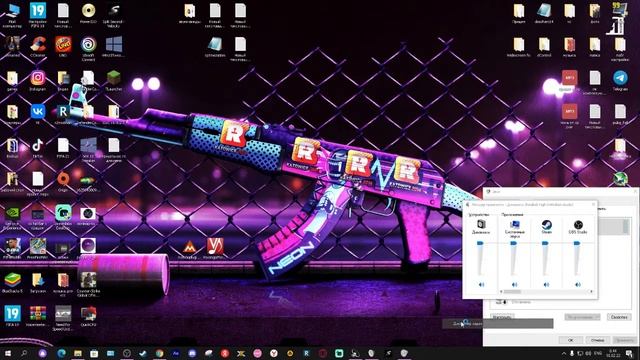
Task: Click Configure button in Sound dialog
Action: 502,317
